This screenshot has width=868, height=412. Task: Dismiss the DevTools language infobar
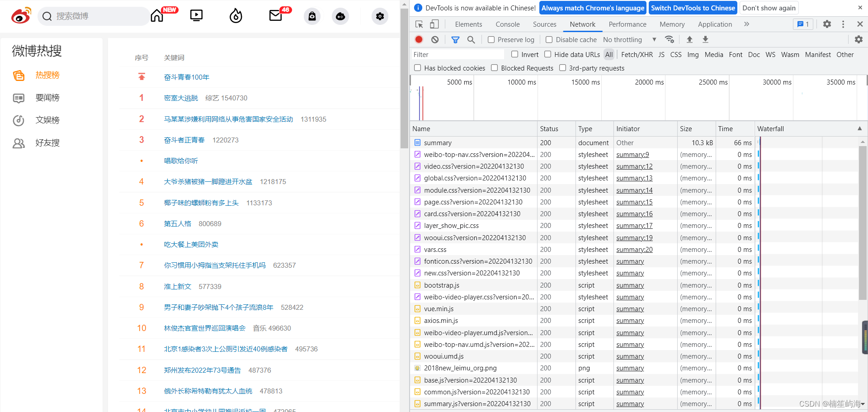coord(860,8)
